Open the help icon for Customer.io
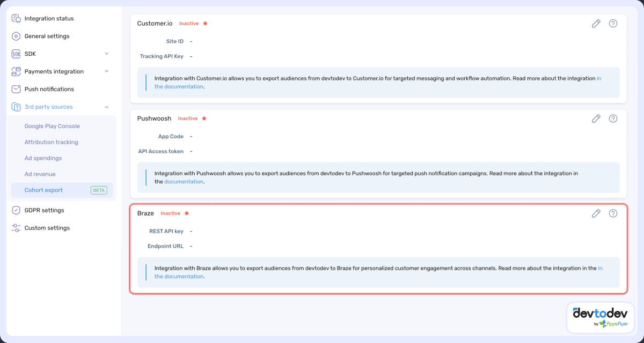 (613, 23)
